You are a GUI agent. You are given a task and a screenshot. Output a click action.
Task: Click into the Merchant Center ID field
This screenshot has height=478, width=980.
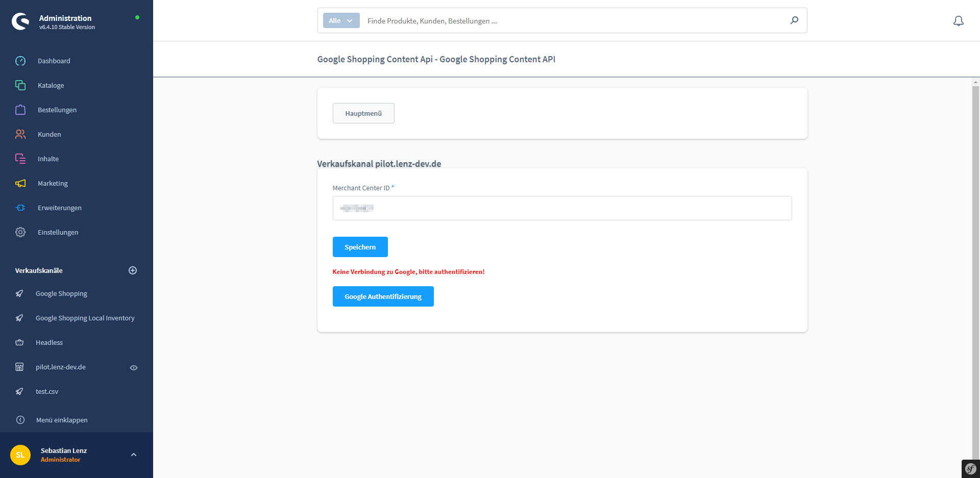(x=562, y=208)
